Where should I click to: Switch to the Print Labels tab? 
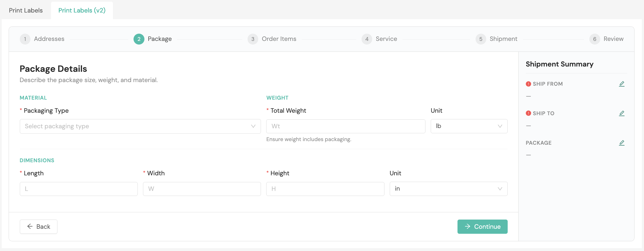tap(26, 10)
